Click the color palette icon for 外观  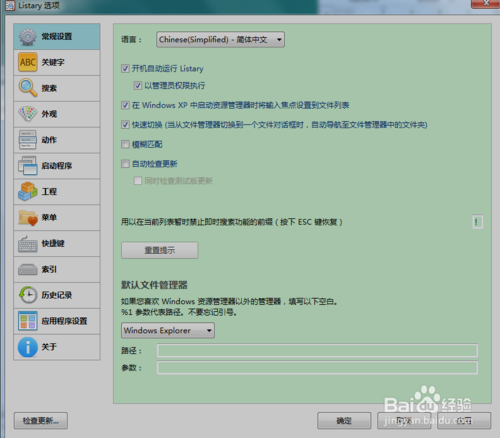[x=28, y=114]
